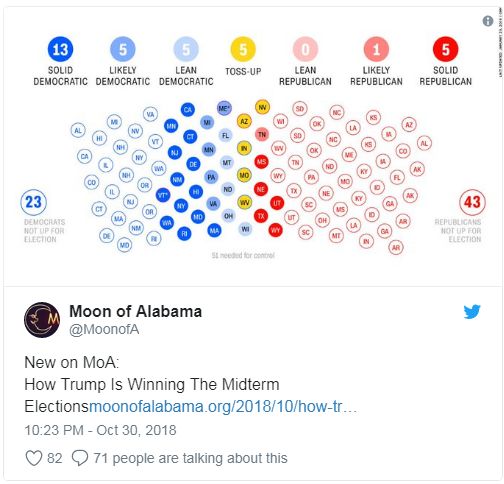Like the tweet with heart icon
Image resolution: width=504 pixels, height=484 pixels.
click(x=34, y=458)
